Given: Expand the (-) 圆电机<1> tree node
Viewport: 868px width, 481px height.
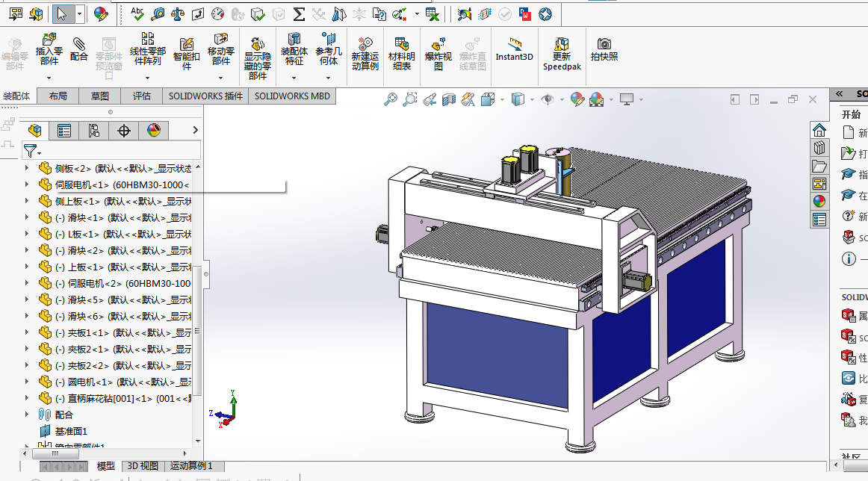Looking at the screenshot, I should (x=27, y=382).
